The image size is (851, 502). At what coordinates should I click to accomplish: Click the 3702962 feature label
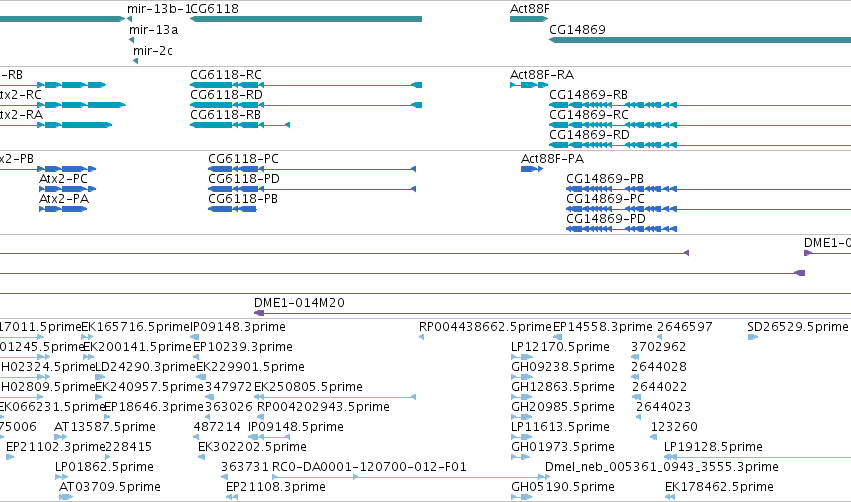(658, 347)
